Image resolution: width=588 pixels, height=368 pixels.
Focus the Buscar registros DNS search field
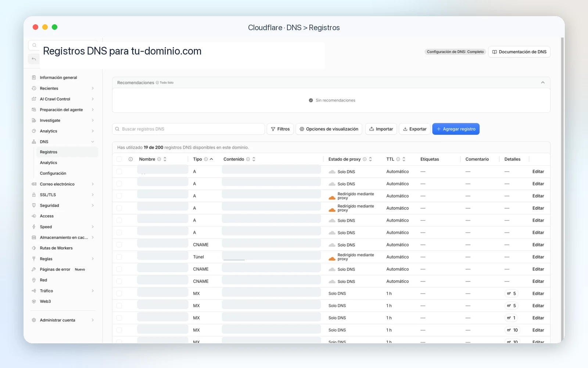pos(189,129)
